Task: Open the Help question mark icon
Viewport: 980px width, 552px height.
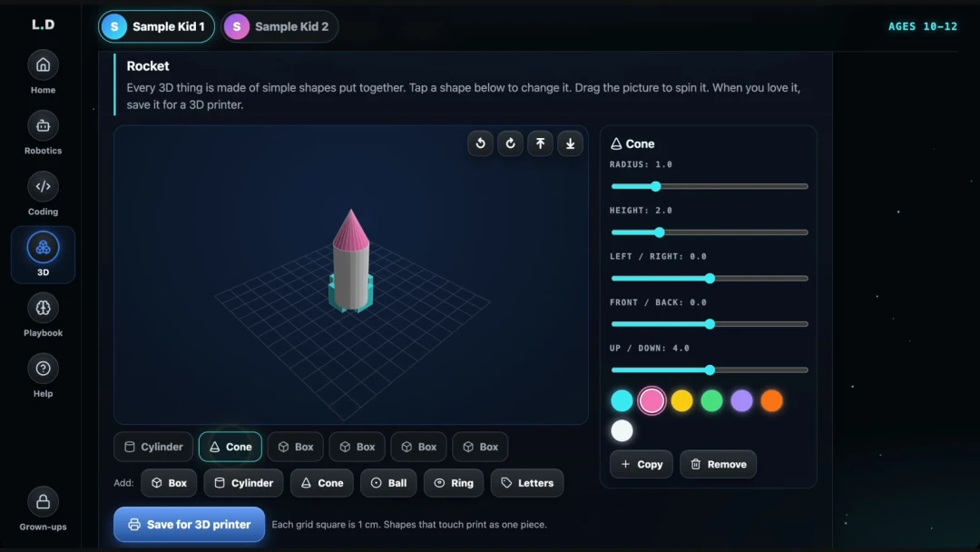Action: (44, 369)
